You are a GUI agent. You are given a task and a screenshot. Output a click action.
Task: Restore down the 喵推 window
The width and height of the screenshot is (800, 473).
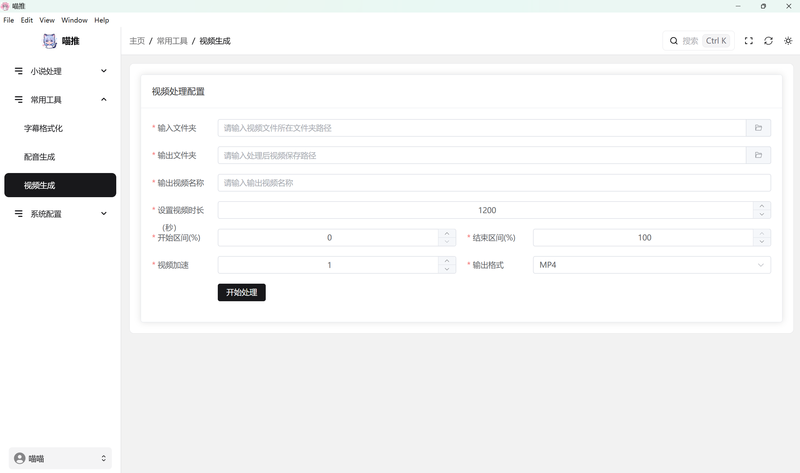[x=763, y=6]
